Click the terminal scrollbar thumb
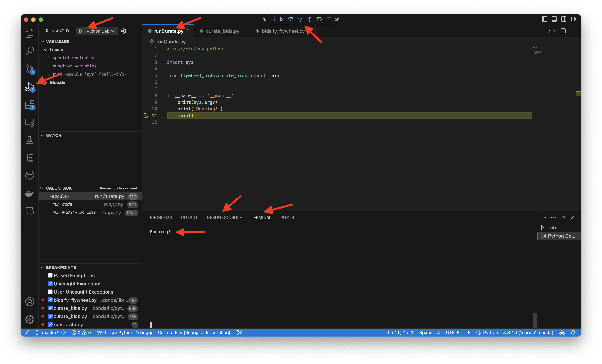 tap(535, 320)
